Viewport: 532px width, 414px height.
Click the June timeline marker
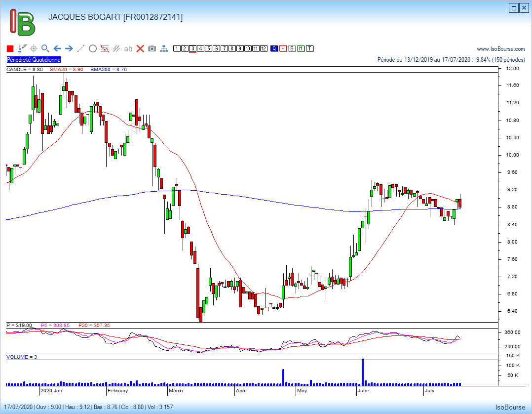click(363, 391)
